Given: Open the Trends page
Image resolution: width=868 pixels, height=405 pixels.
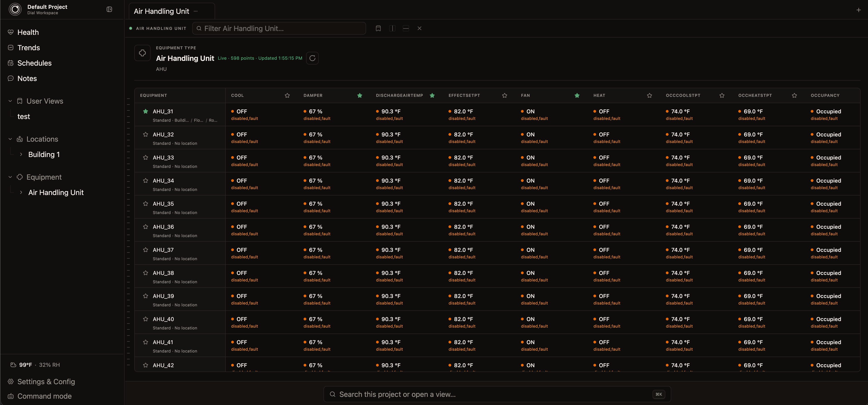Looking at the screenshot, I should [x=29, y=48].
